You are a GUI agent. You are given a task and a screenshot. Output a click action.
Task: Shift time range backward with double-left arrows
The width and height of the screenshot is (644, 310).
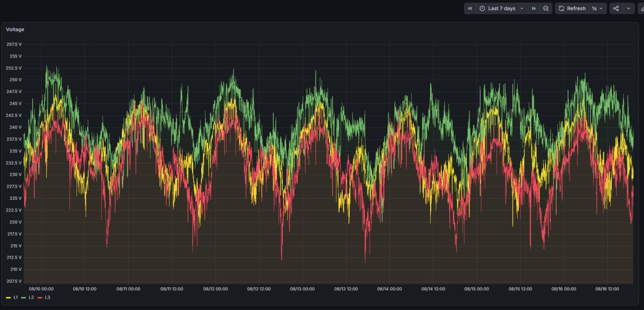point(470,9)
